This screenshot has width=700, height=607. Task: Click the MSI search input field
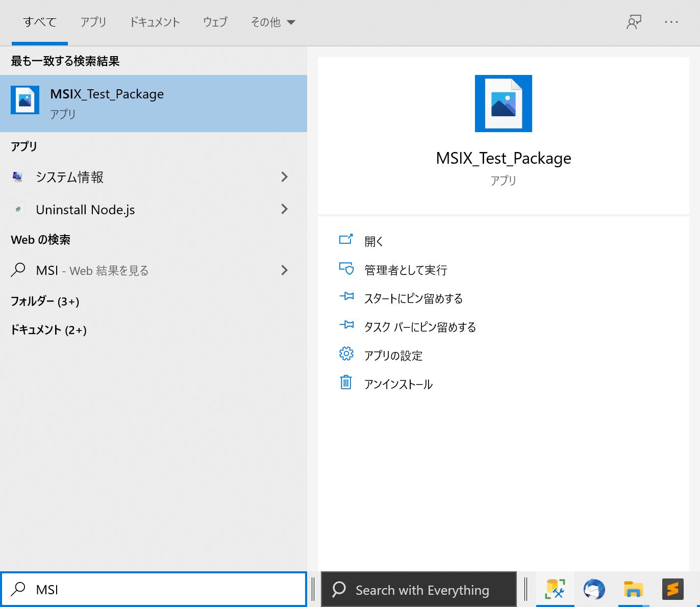point(154,590)
